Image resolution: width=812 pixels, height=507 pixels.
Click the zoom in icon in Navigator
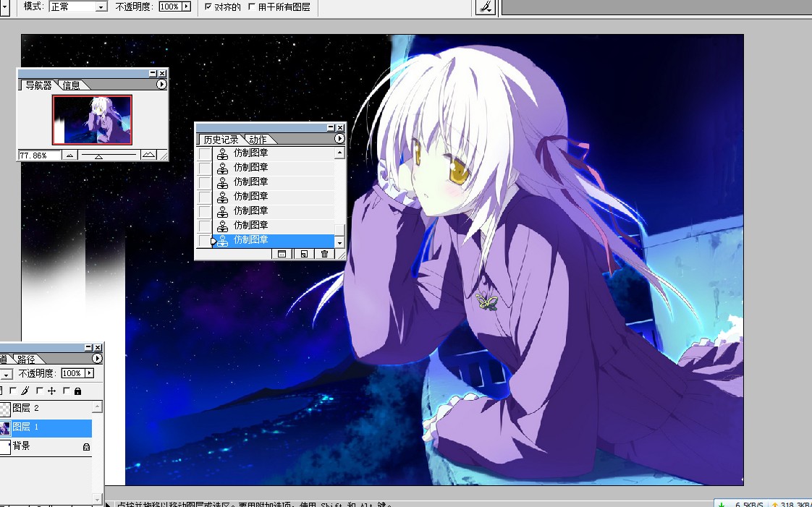click(x=148, y=155)
